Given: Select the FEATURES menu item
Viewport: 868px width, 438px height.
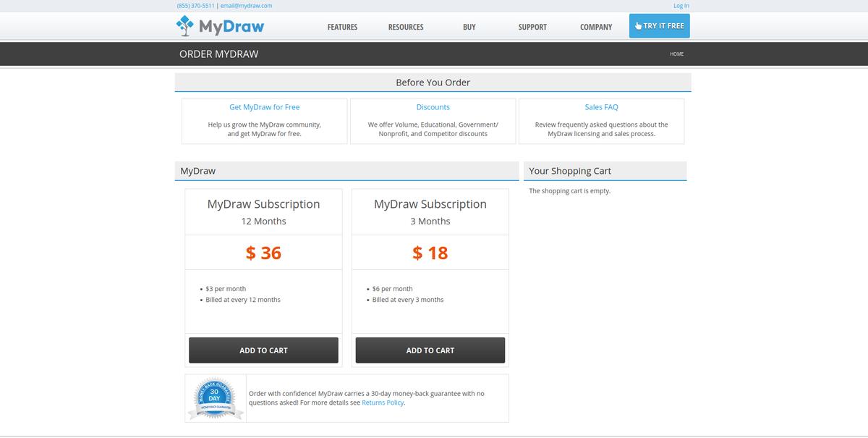Looking at the screenshot, I should 342,27.
